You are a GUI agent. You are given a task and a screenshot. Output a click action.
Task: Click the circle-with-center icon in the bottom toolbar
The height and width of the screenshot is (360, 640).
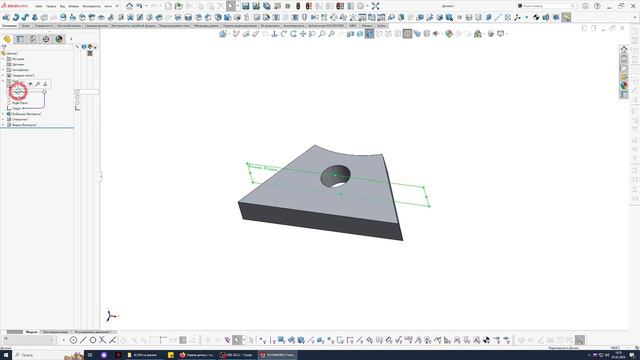(73, 340)
